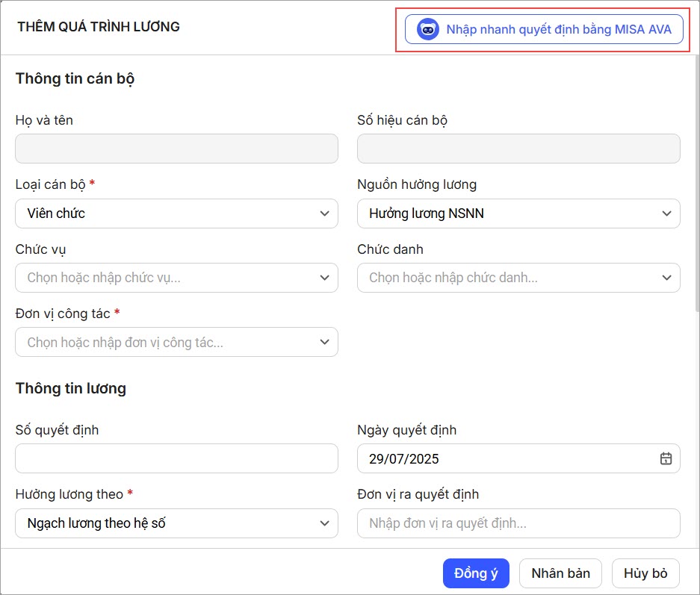
Task: Click into Chọn hoặc nhập chức danh field
Action: click(x=507, y=278)
